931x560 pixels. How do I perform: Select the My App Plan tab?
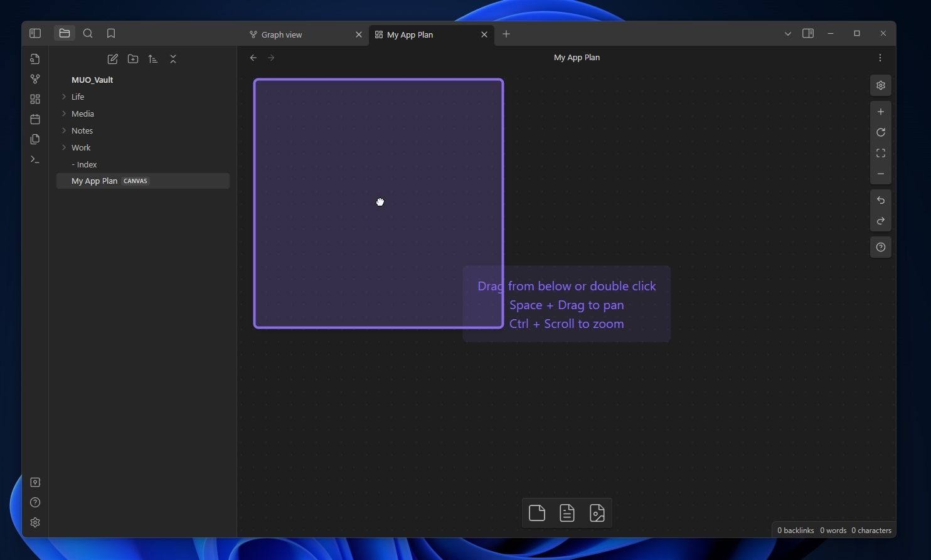pyautogui.click(x=411, y=34)
